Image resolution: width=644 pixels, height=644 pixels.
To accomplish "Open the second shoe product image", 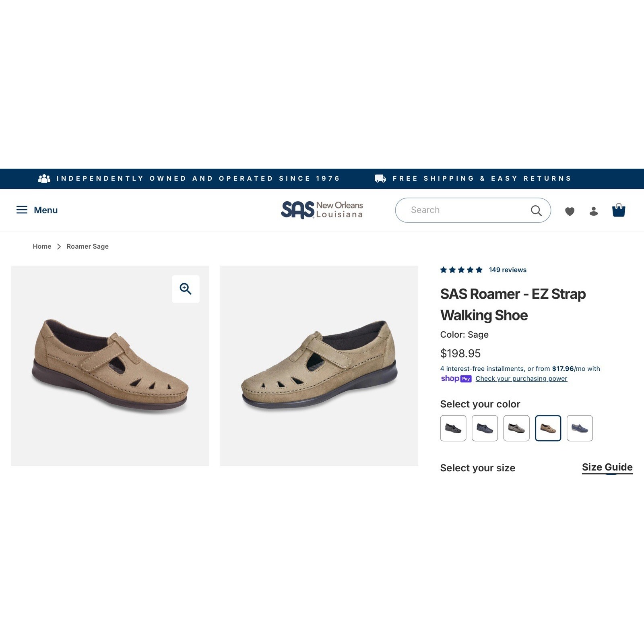I will click(319, 365).
